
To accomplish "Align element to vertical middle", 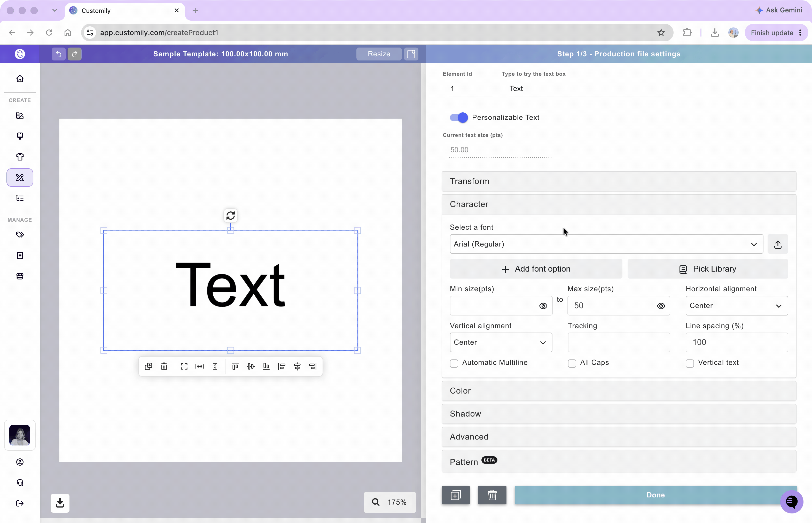I will click(251, 366).
